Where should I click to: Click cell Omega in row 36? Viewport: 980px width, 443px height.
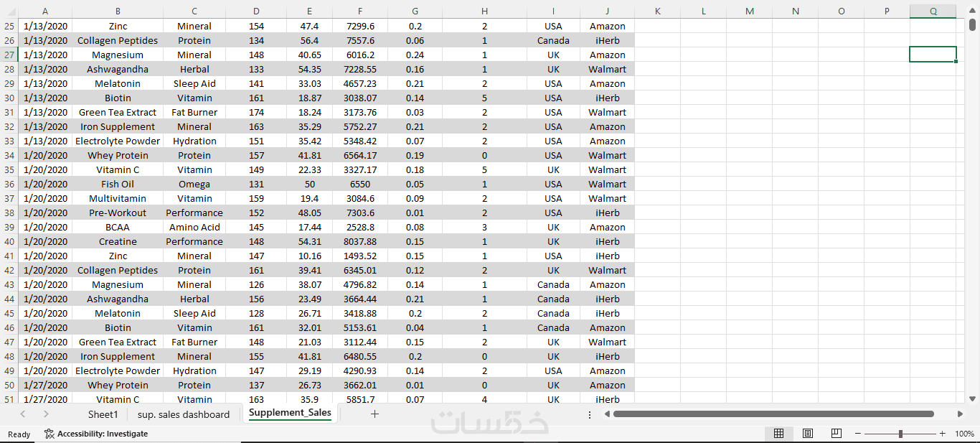[194, 184]
